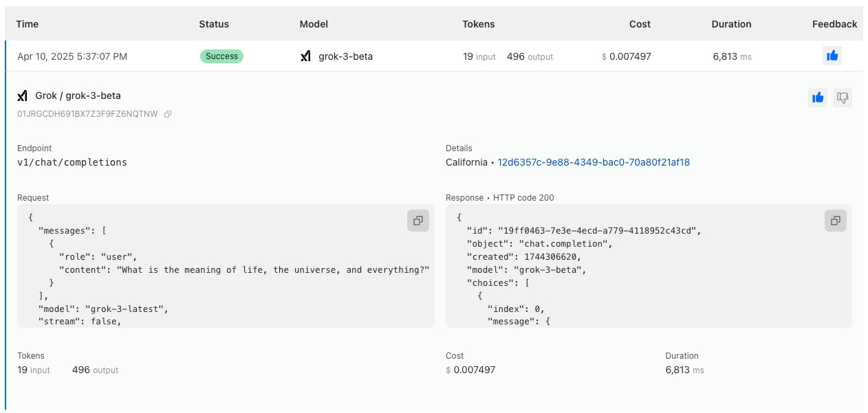
Task: Click the Grok logo in detail header
Action: [23, 96]
